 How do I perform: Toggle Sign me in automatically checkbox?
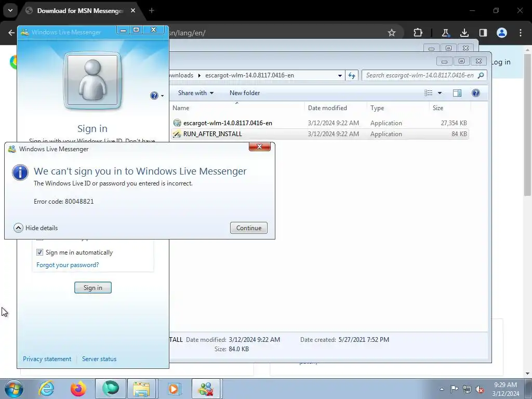click(x=39, y=252)
